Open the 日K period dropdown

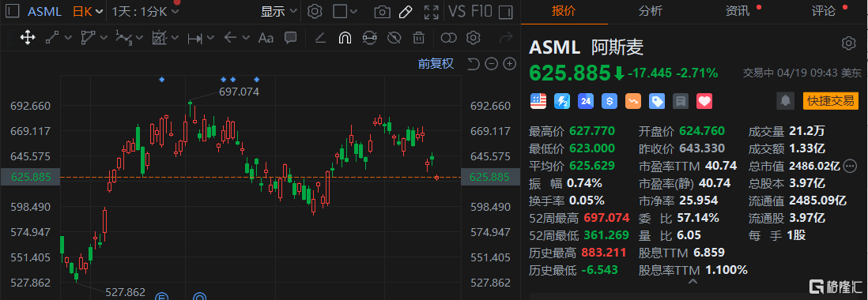tap(88, 11)
